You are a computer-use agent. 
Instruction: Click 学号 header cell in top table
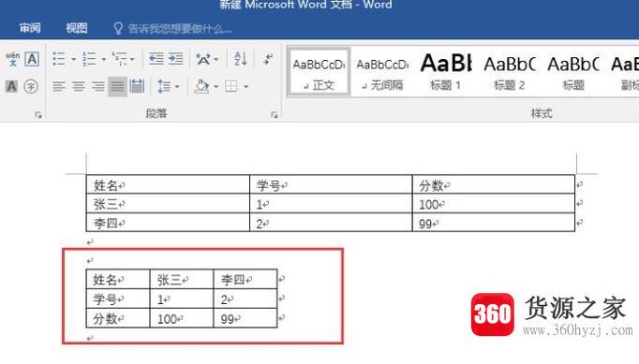click(331, 185)
